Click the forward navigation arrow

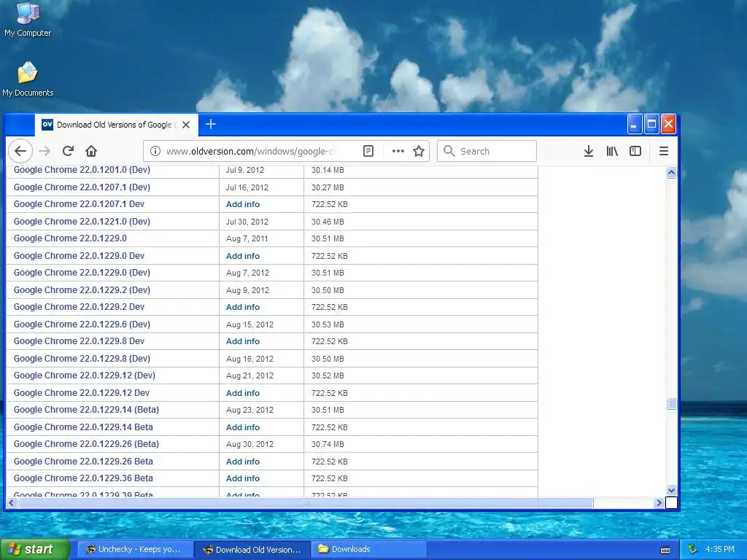[x=44, y=152]
